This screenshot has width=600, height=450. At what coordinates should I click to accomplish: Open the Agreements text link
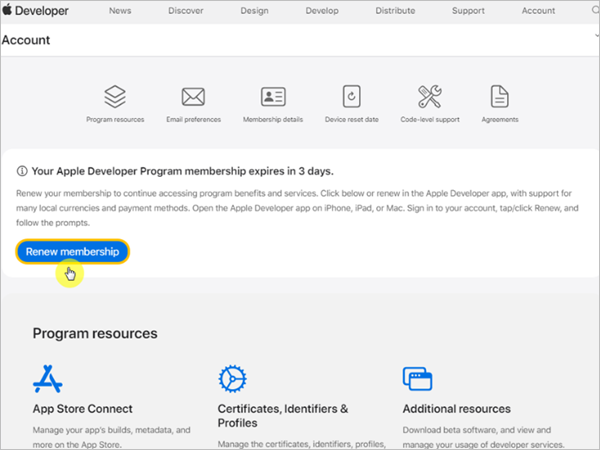point(500,119)
